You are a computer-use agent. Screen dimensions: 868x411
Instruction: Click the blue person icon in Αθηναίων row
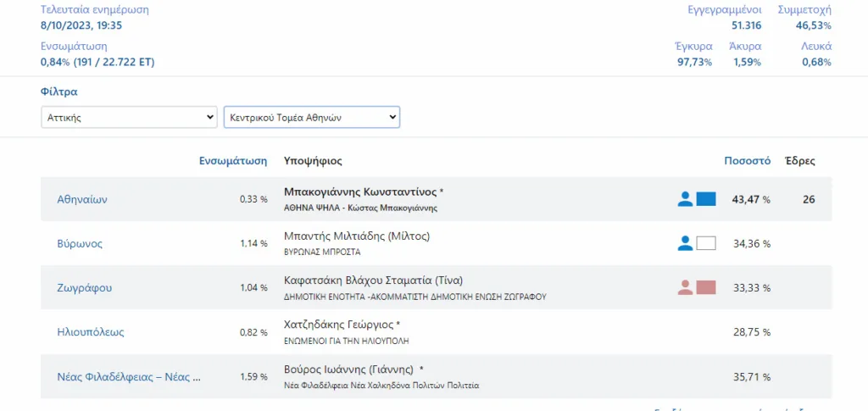[685, 199]
